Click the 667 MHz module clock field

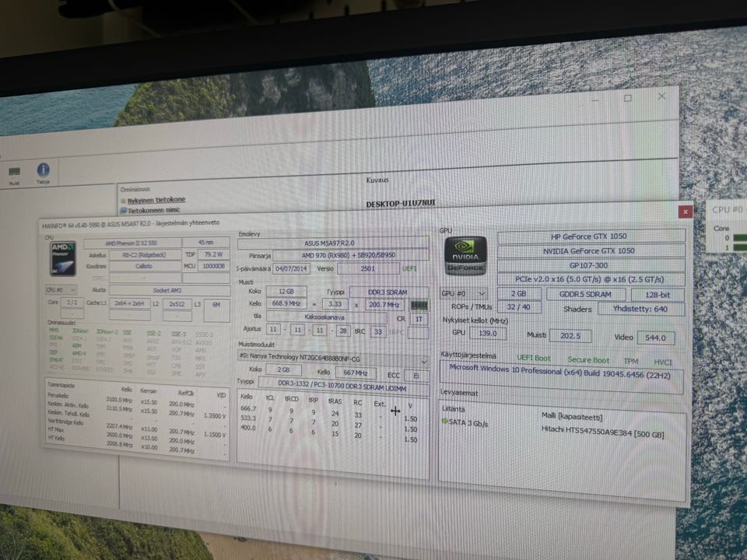355,373
